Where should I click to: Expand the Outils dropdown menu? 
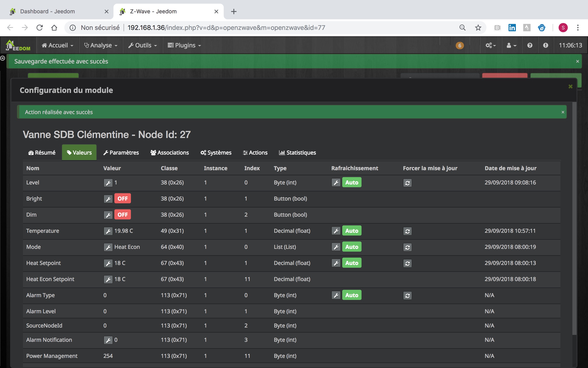143,45
